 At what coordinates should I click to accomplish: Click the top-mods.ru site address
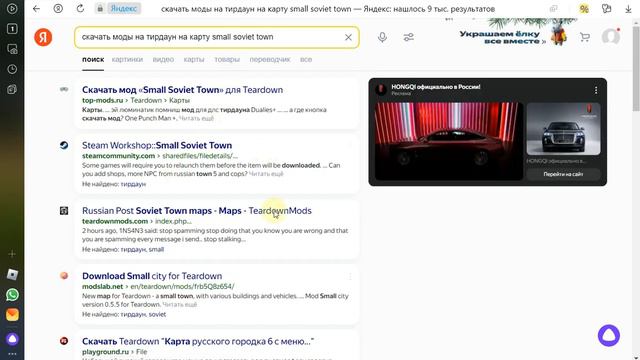[102, 100]
